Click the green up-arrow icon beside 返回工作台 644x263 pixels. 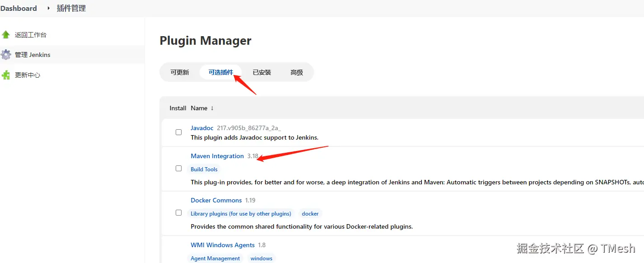click(x=6, y=35)
